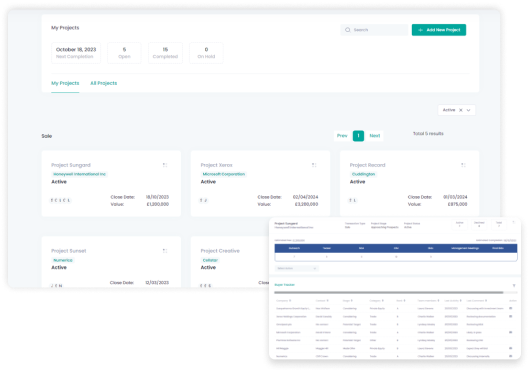The height and width of the screenshot is (372, 529).
Task: Go to the Next results page
Action: pos(374,136)
